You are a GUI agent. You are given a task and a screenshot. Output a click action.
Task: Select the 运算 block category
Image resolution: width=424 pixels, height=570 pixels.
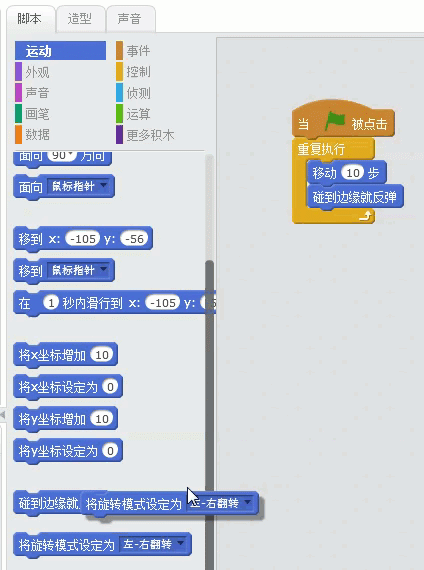pos(138,114)
